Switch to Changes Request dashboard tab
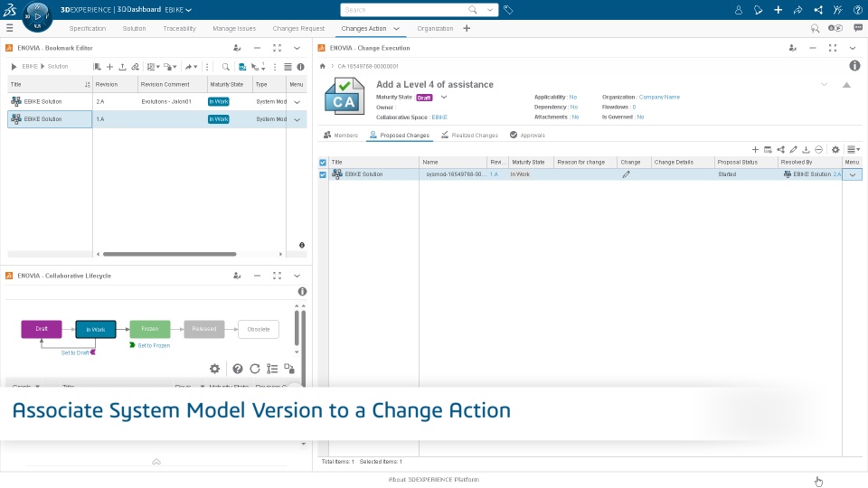The image size is (868, 488). click(298, 28)
